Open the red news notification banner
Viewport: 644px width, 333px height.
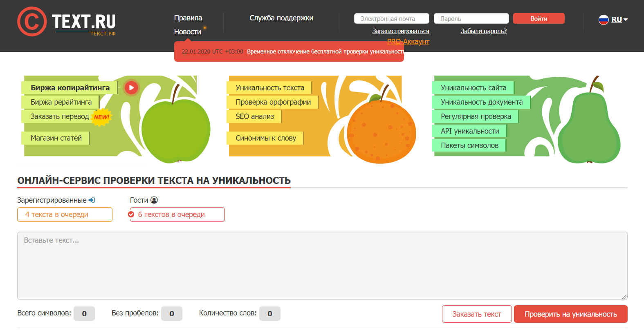(x=289, y=51)
